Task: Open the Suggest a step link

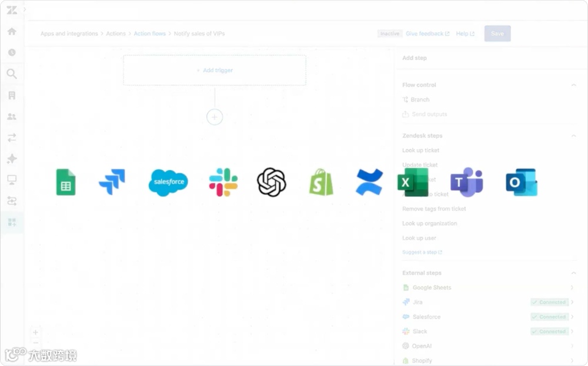Action: [x=422, y=252]
